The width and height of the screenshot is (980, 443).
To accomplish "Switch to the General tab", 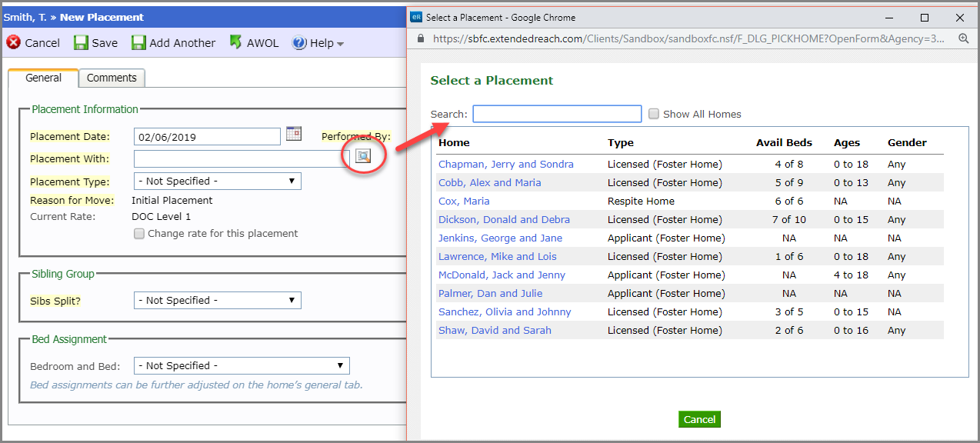I will 43,78.
